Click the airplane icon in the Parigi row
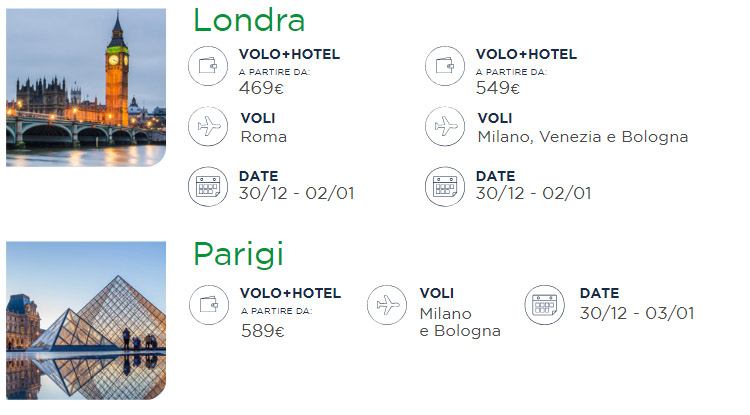This screenshot has height=415, width=750. [x=387, y=305]
